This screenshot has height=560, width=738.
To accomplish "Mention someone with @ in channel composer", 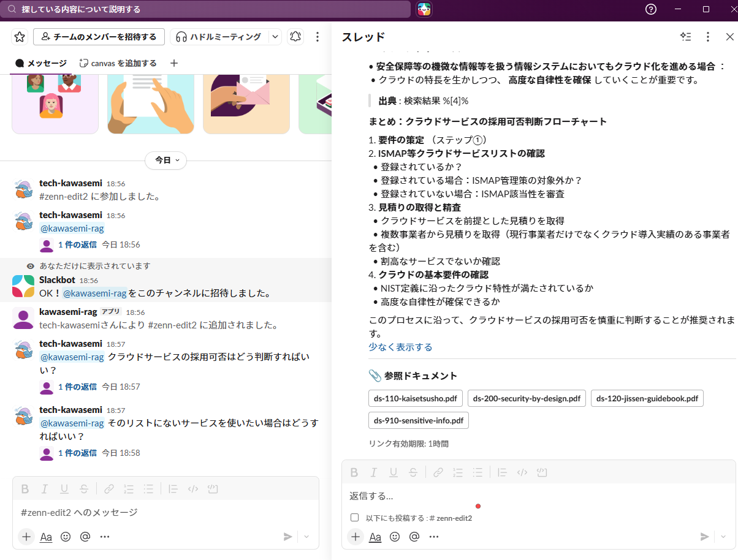I will [85, 537].
